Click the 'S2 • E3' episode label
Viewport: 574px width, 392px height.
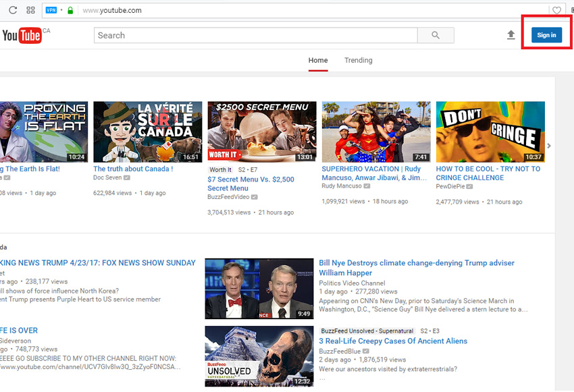(x=429, y=331)
